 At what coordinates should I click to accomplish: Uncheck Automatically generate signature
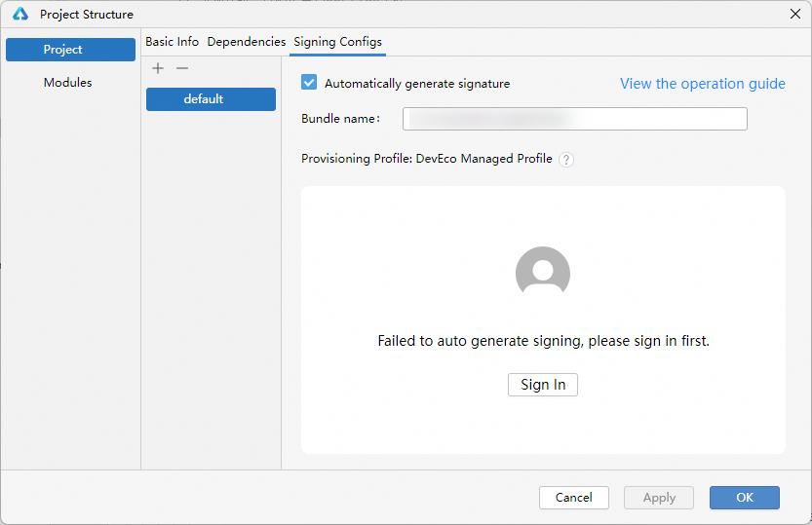point(309,83)
